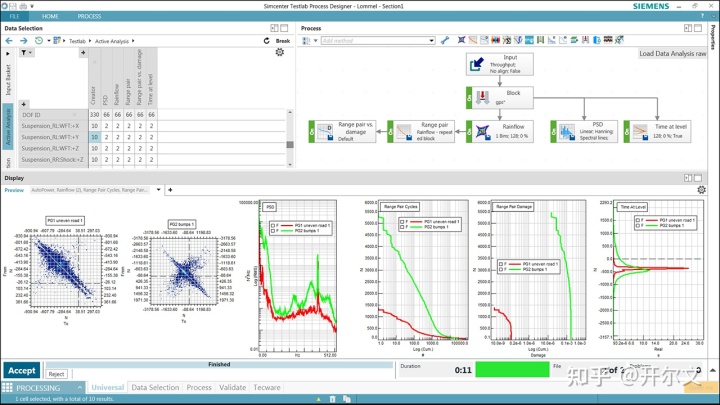Click the dark waveform strip toolbar icon
Viewport: 720px width, 405px height.
608,40
